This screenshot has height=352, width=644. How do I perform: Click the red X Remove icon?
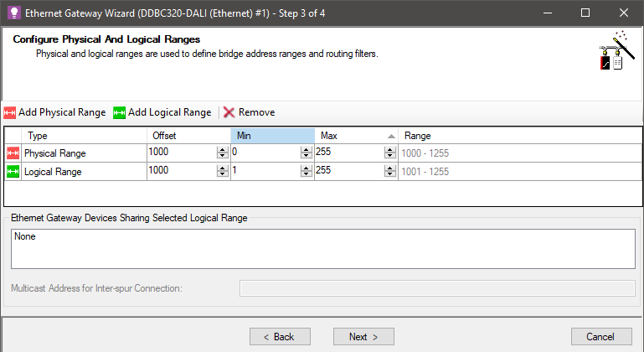click(229, 112)
